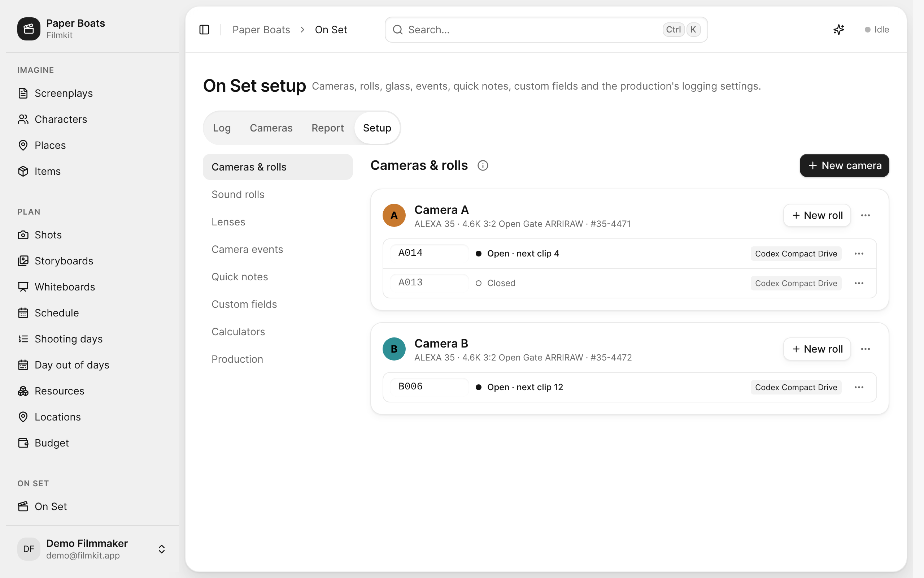Open Production settings section

[278, 359]
